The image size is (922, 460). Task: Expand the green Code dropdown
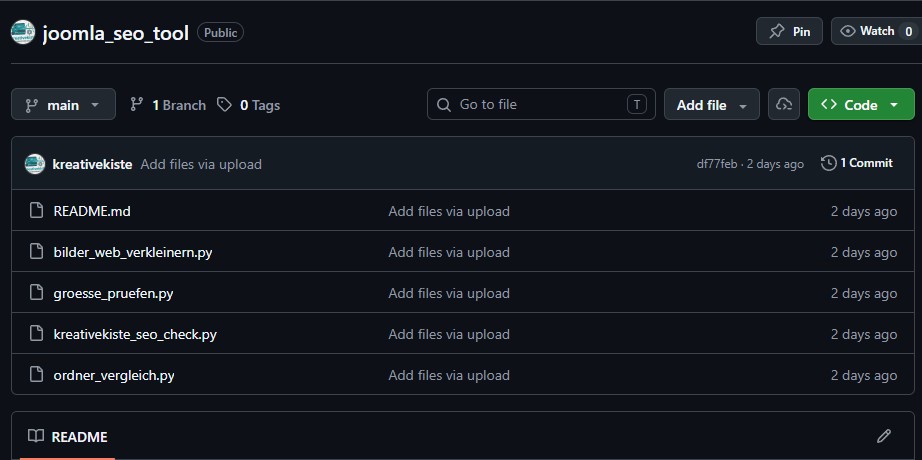pyautogui.click(x=860, y=105)
